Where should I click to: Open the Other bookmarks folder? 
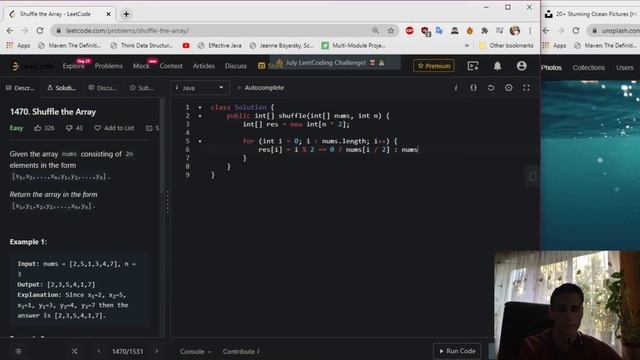[x=506, y=45]
